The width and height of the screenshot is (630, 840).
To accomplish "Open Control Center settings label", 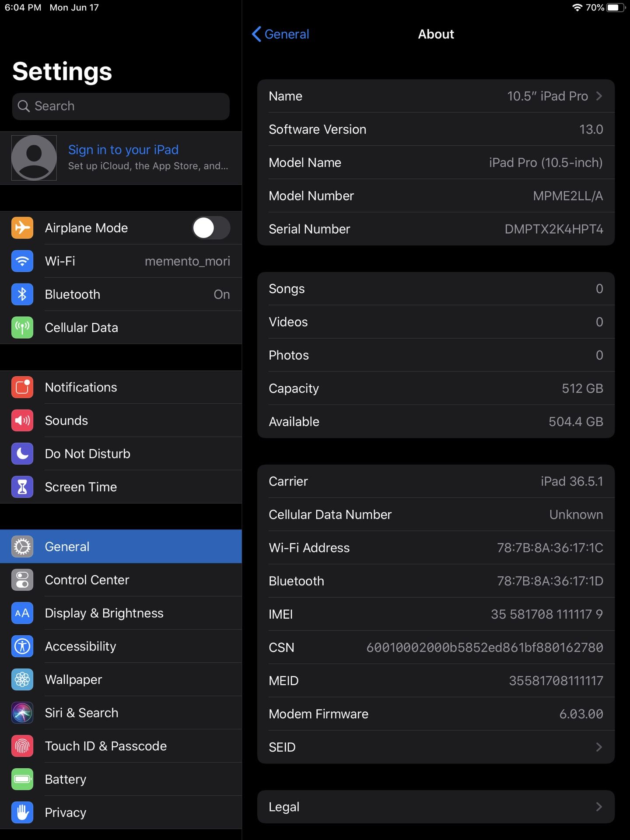I will click(x=87, y=580).
